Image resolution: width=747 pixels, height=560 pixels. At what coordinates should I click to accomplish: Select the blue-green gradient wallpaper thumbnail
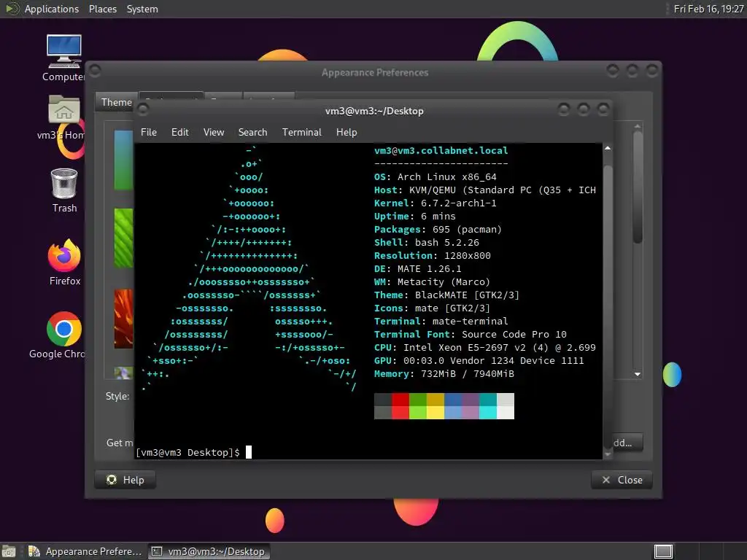(123, 160)
